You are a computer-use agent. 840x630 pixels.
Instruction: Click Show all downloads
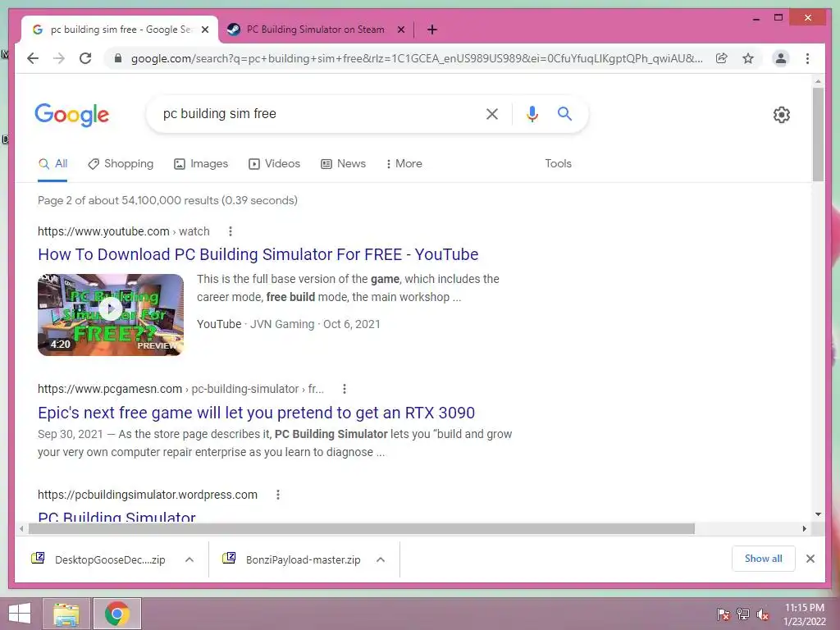[x=764, y=559]
